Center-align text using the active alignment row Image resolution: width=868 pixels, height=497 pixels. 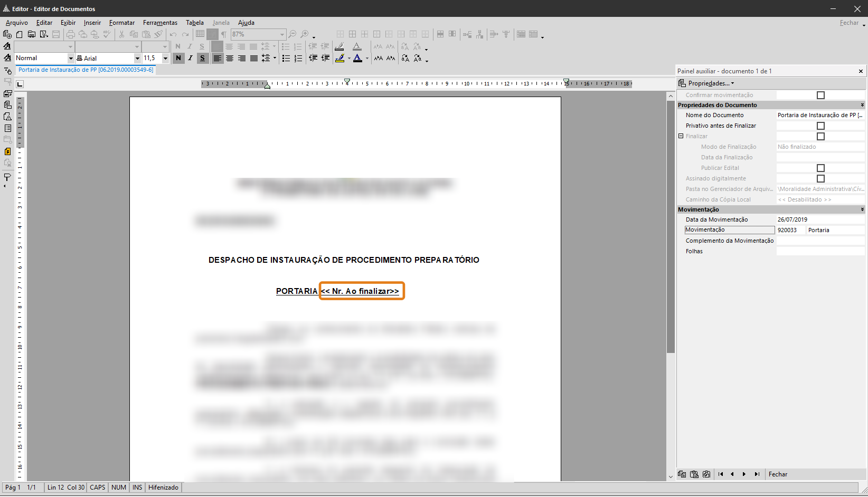tap(230, 58)
